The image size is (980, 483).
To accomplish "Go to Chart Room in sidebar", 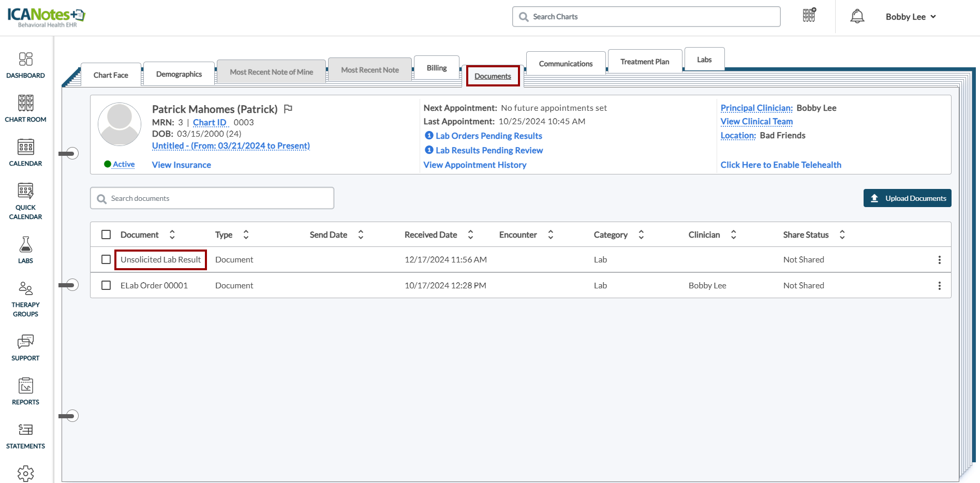I will pos(25,109).
